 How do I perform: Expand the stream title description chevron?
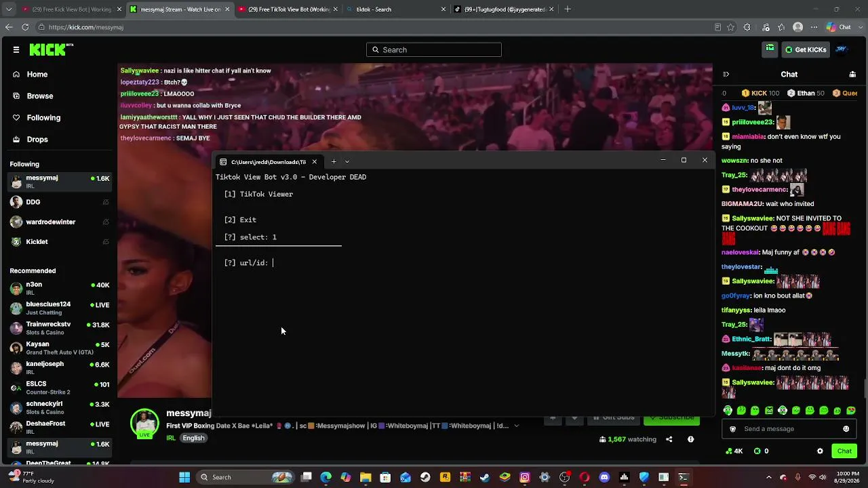coord(517,426)
